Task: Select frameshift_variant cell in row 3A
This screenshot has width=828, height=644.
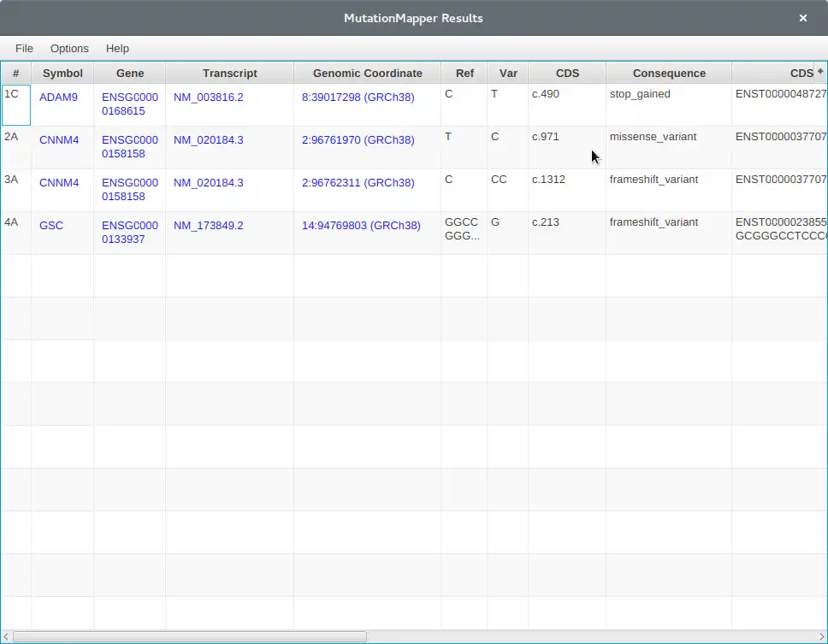Action: 669,191
